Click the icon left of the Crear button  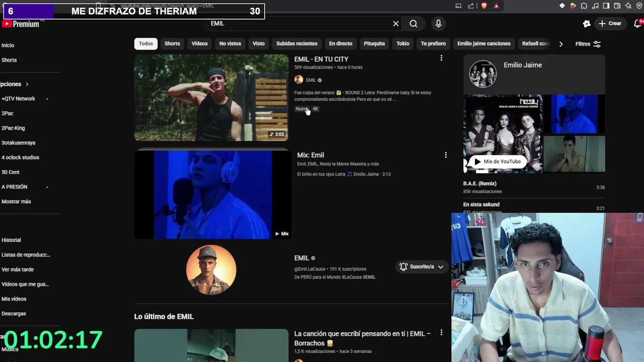[587, 24]
